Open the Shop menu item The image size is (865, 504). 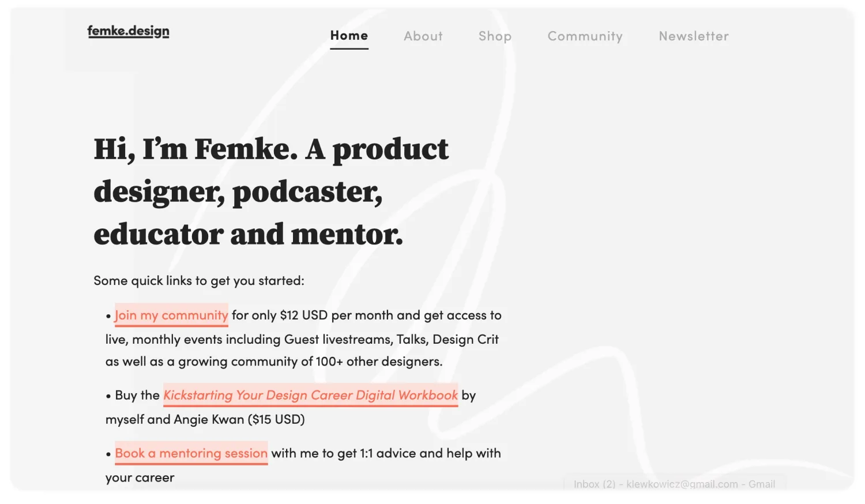495,36
